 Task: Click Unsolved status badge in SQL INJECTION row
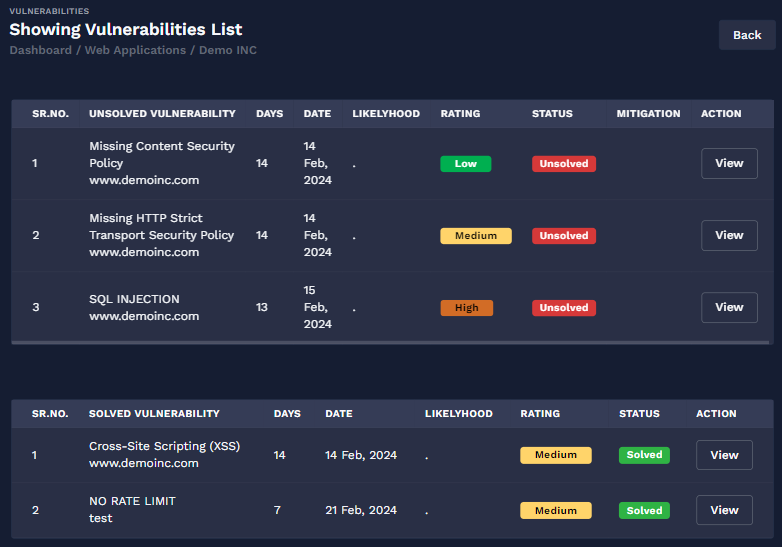click(563, 308)
